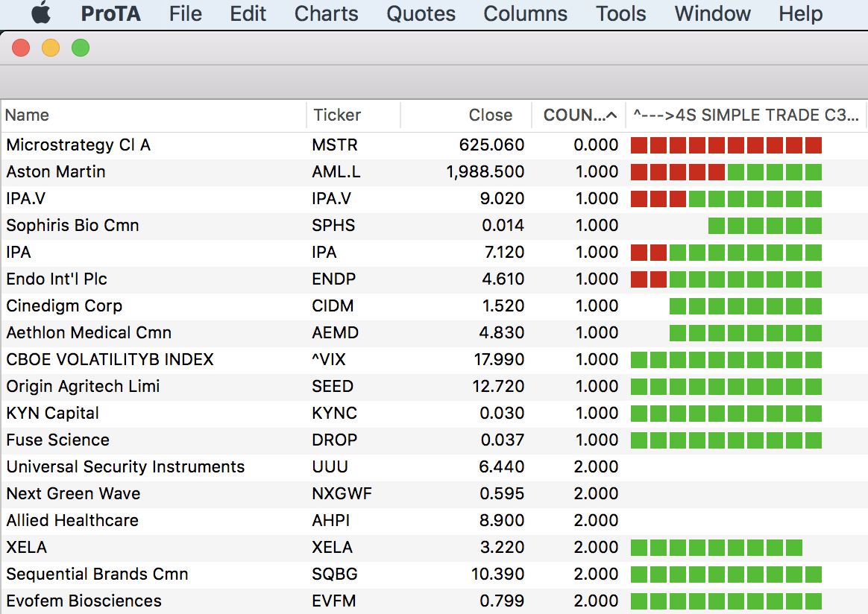
Task: Click the green zoom window button
Action: pyautogui.click(x=80, y=48)
